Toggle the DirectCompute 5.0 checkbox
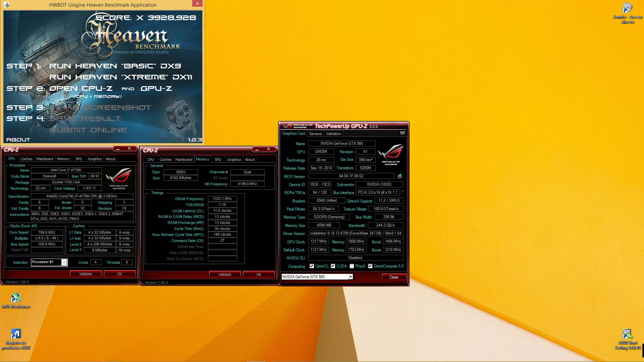This screenshot has height=362, width=644. (x=370, y=266)
